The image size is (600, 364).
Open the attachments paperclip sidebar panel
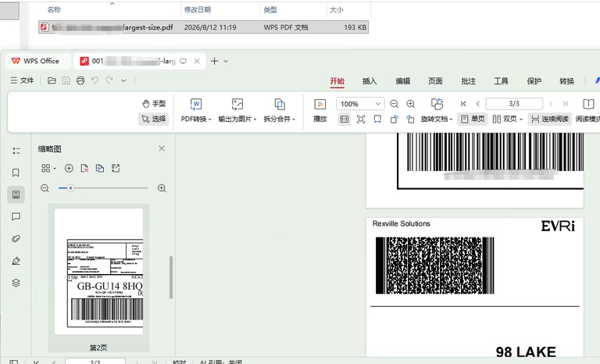(x=16, y=239)
